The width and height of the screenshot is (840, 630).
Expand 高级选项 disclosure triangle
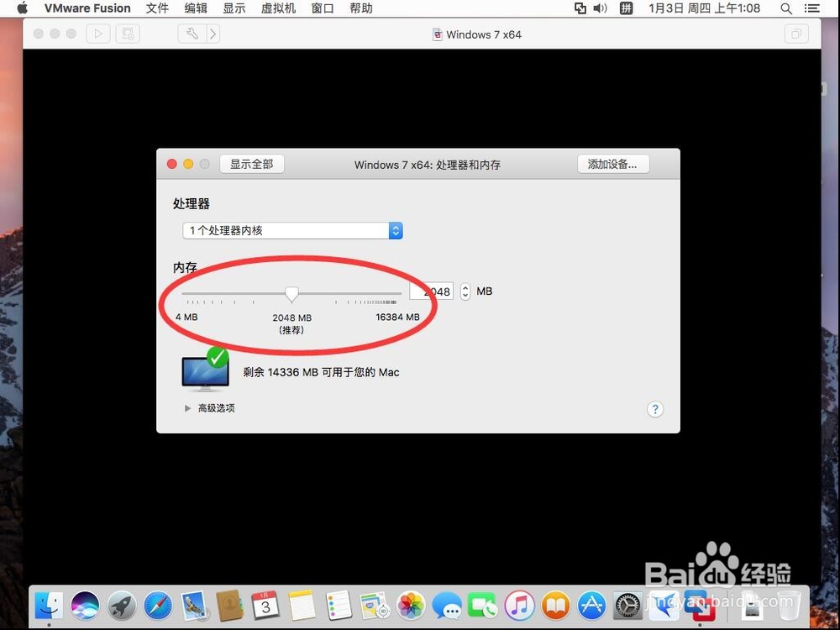187,408
